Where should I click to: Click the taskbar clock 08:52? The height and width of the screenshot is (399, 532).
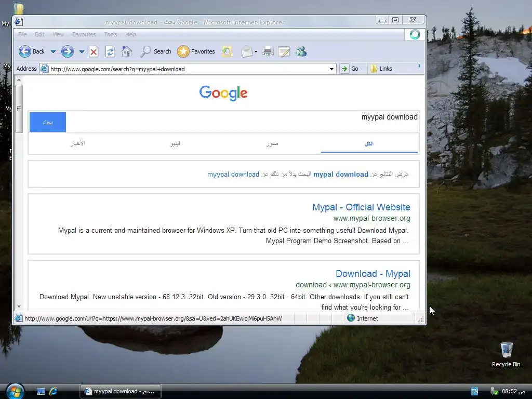(x=514, y=391)
